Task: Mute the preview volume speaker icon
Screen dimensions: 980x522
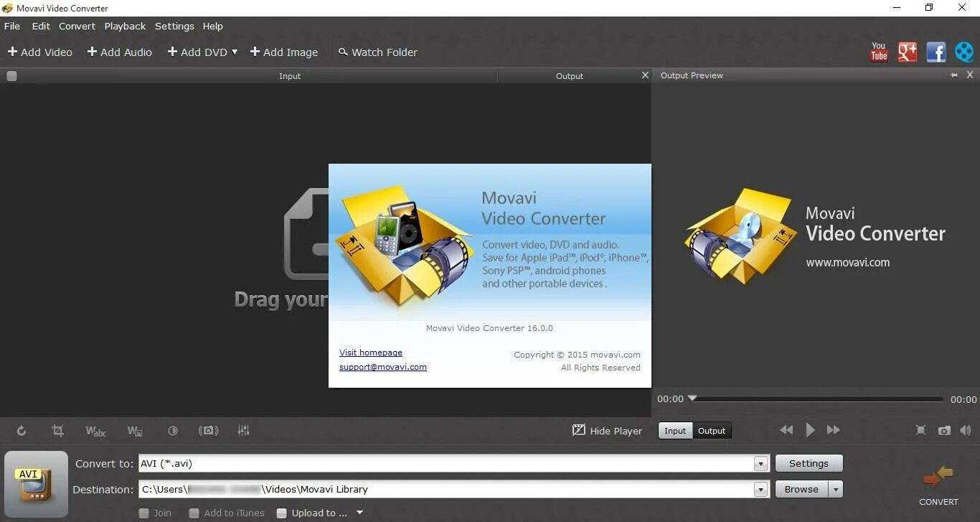Action: [x=966, y=430]
